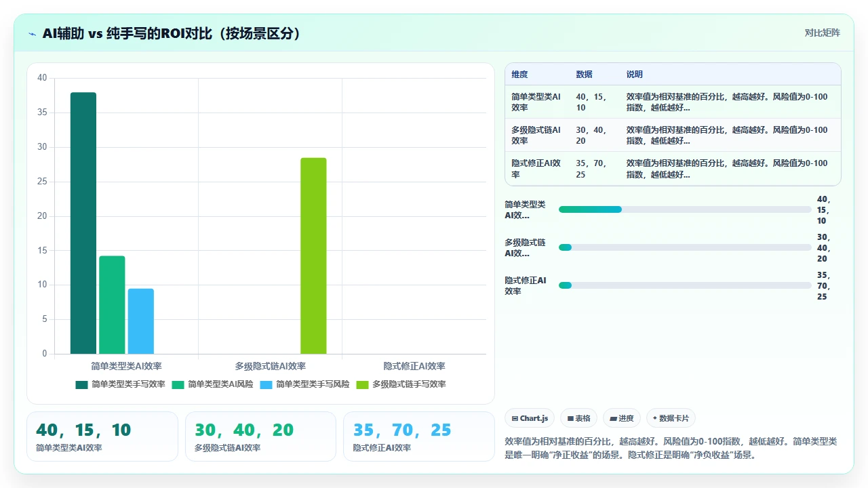Select the 表格 chip
Screen dimensions: 868x488
(x=578, y=418)
